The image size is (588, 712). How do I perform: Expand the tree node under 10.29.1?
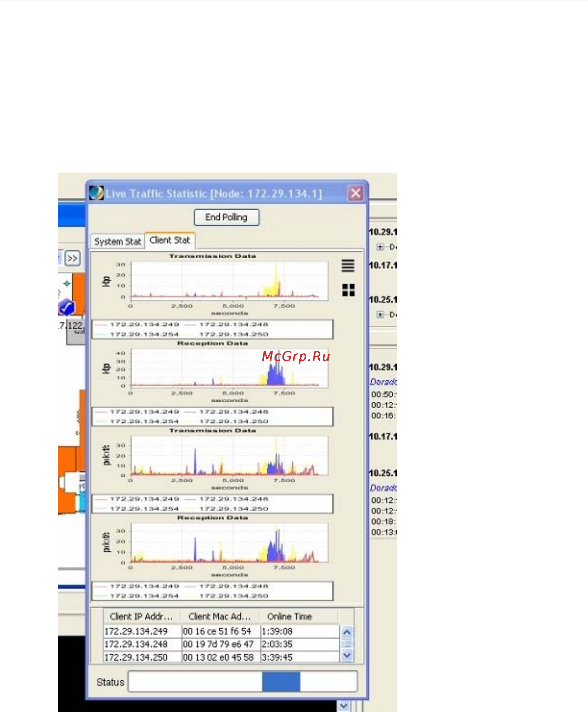380,247
